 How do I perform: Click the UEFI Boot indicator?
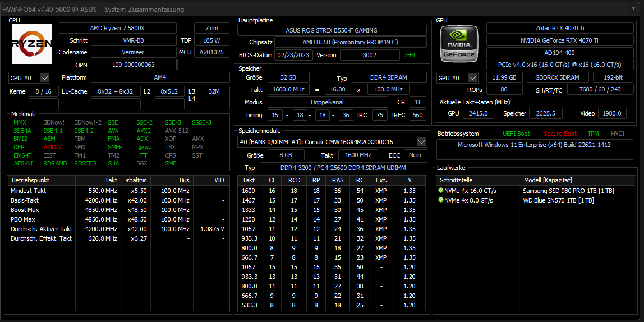516,134
